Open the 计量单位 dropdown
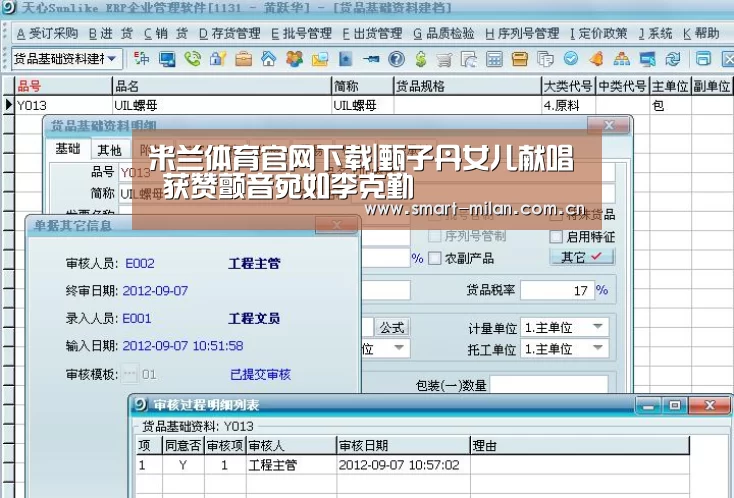734x498 pixels. tap(598, 327)
